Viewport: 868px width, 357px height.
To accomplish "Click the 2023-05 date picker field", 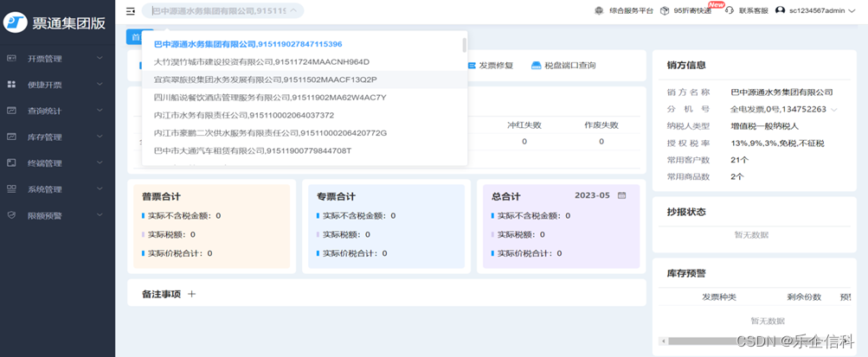I will tap(600, 195).
